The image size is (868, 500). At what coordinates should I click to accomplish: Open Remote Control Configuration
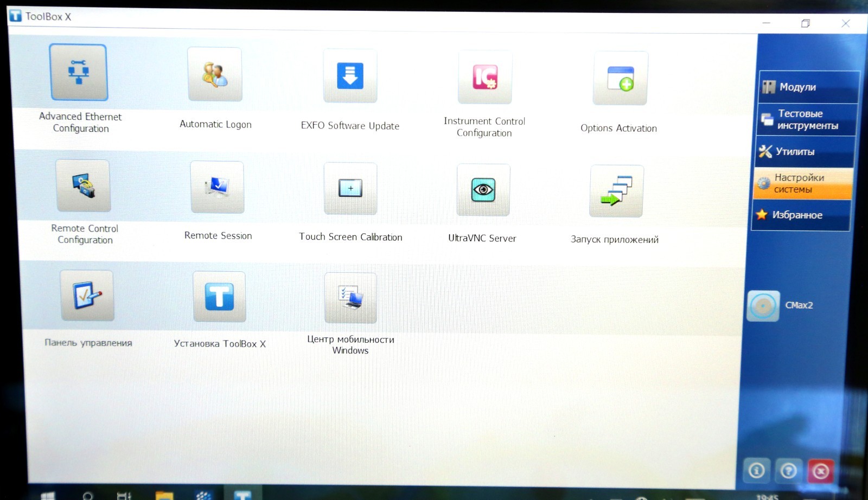click(83, 185)
